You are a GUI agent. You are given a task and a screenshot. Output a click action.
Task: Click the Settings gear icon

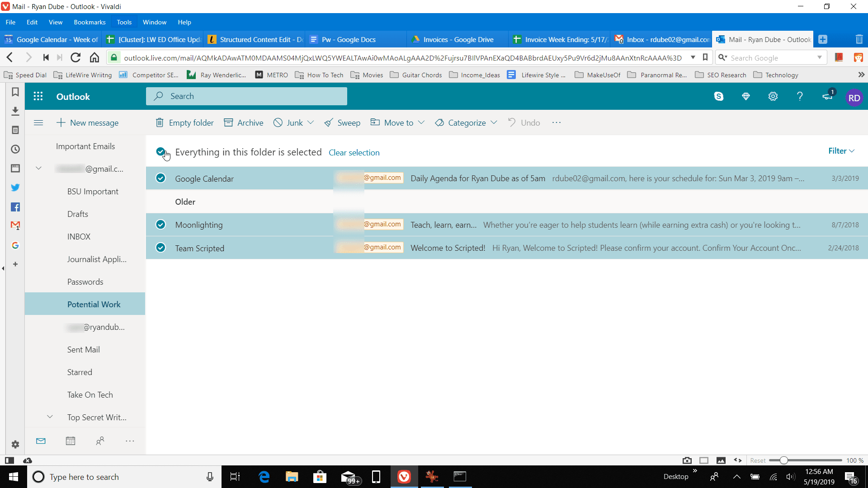point(773,97)
